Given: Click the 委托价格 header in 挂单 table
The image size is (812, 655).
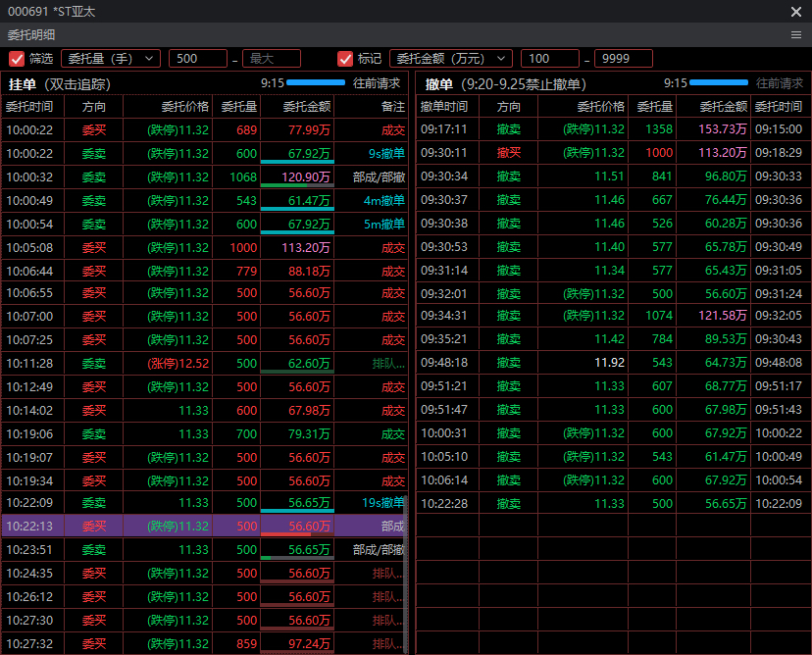Looking at the screenshot, I should 185,107.
